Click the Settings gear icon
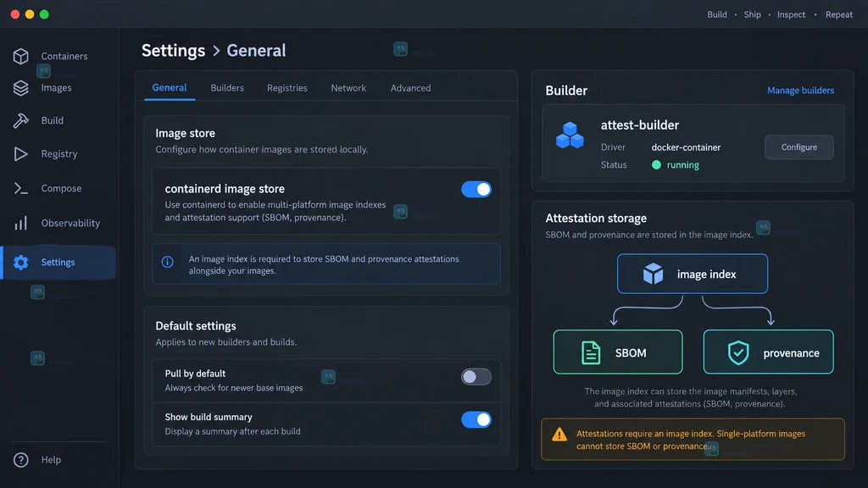 pos(21,263)
